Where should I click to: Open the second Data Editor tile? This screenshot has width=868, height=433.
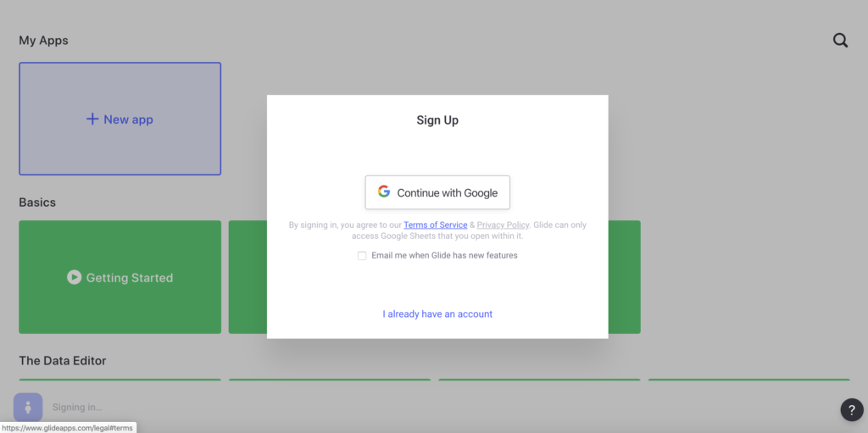330,380
